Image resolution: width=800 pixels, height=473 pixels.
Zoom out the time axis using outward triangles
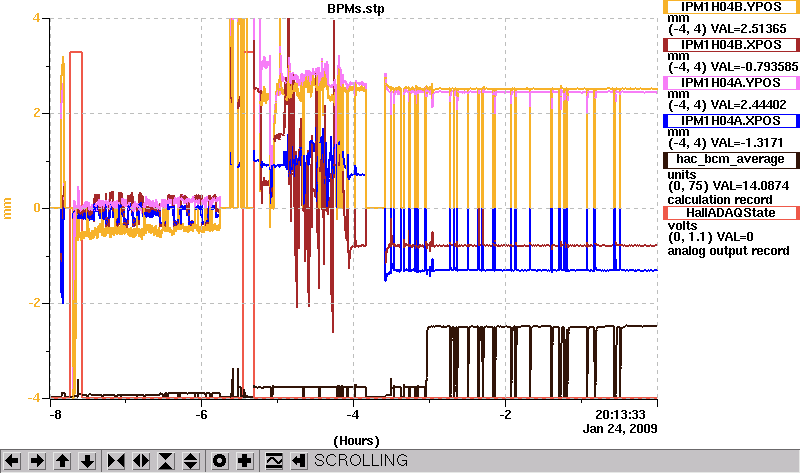click(x=141, y=461)
